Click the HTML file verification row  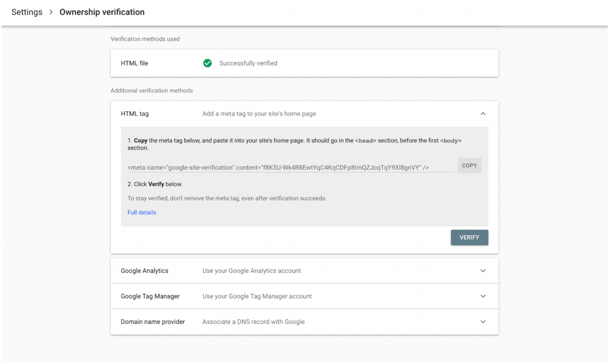[x=134, y=63]
